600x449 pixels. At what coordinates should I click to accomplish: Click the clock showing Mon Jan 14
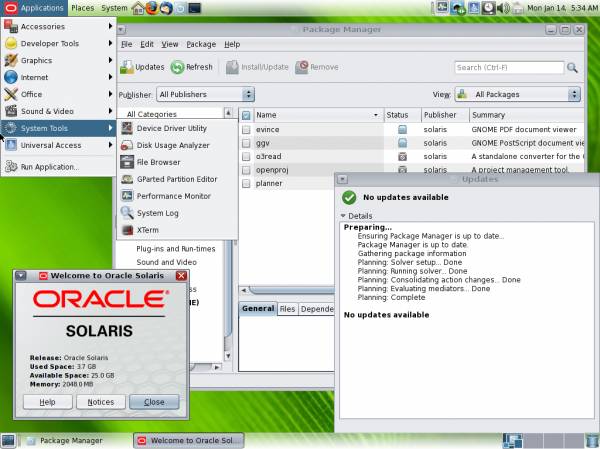point(561,8)
